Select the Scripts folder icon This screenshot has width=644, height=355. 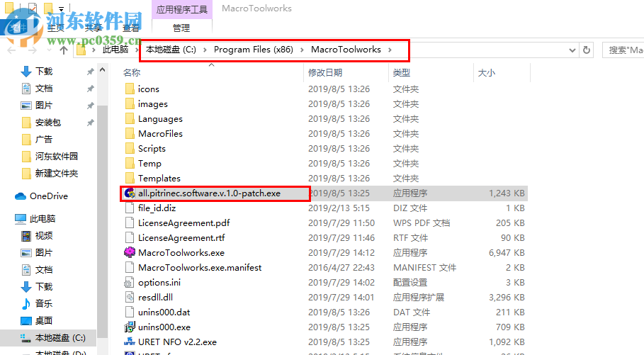130,148
